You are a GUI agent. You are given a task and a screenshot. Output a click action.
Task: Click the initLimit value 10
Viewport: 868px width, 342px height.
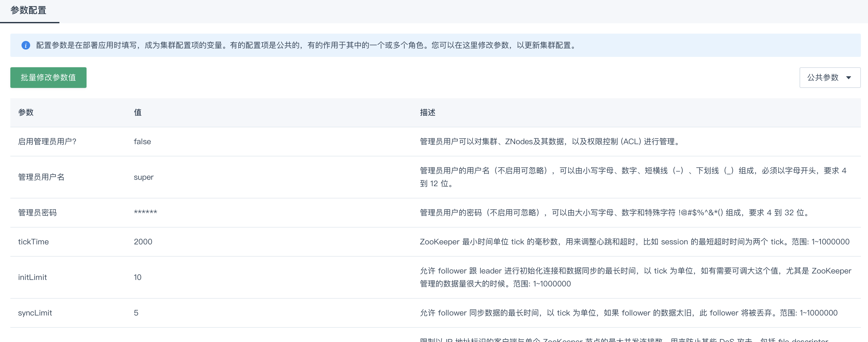(x=138, y=277)
